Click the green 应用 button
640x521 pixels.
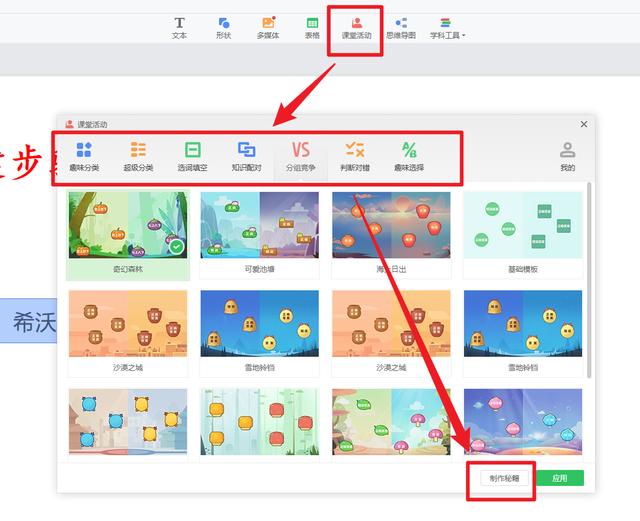pos(560,478)
